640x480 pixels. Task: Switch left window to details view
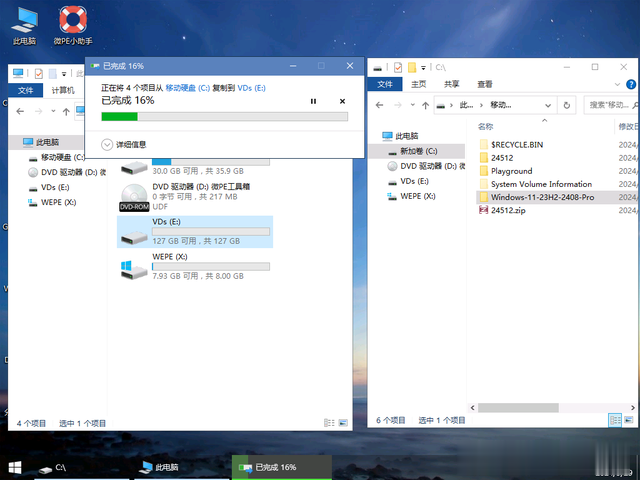(x=329, y=423)
